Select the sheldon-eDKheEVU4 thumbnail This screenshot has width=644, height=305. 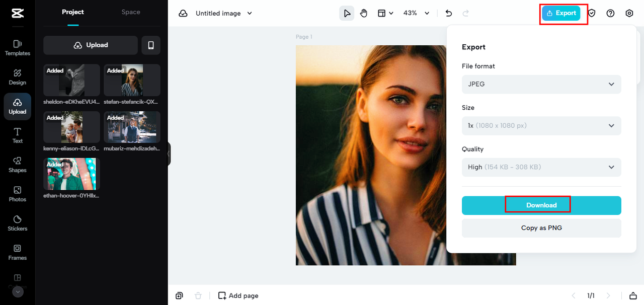[71, 80]
